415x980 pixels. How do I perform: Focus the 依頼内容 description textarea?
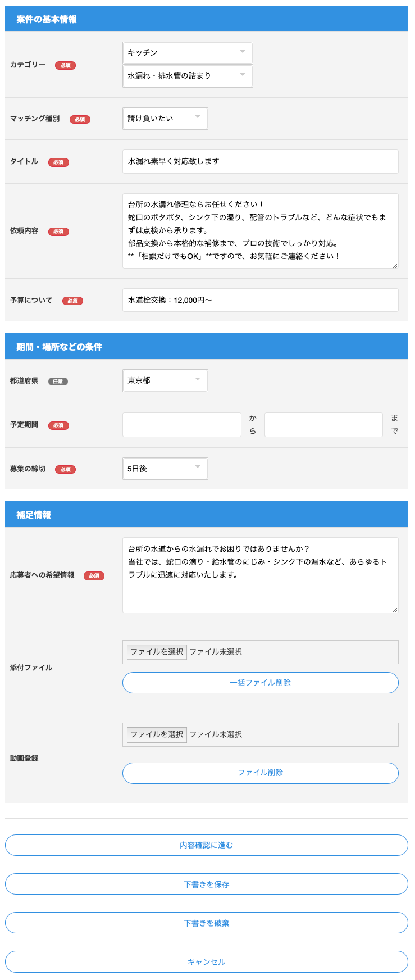tap(260, 230)
